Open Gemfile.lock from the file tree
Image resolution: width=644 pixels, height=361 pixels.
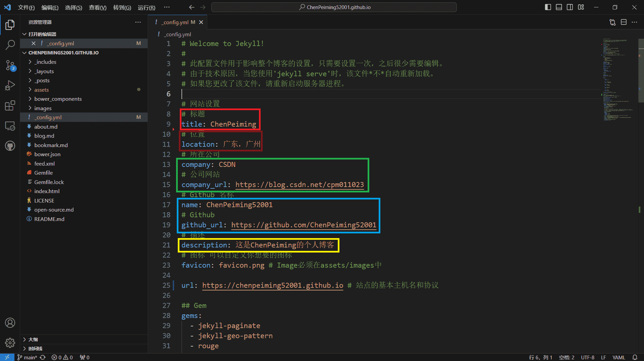pos(84,182)
